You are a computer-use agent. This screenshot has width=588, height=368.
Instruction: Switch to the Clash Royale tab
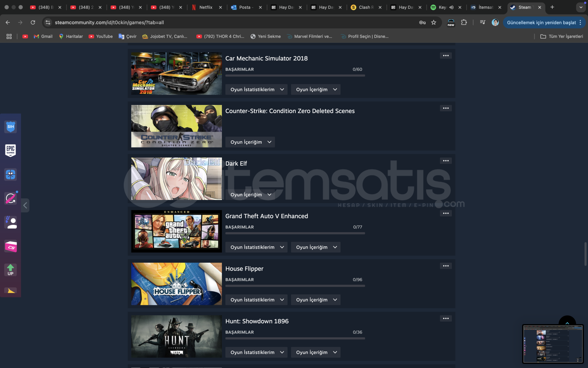pos(365,7)
